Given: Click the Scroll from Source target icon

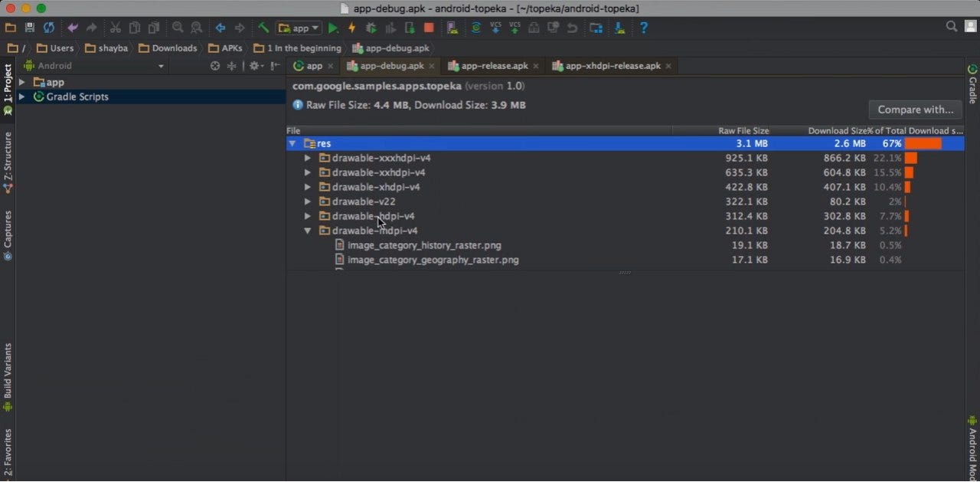Looking at the screenshot, I should (x=215, y=66).
